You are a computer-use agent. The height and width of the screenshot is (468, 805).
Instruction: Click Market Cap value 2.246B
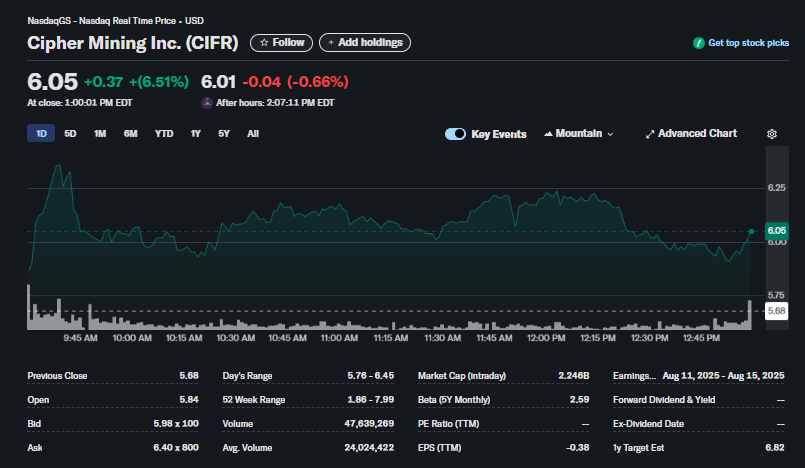tap(574, 376)
